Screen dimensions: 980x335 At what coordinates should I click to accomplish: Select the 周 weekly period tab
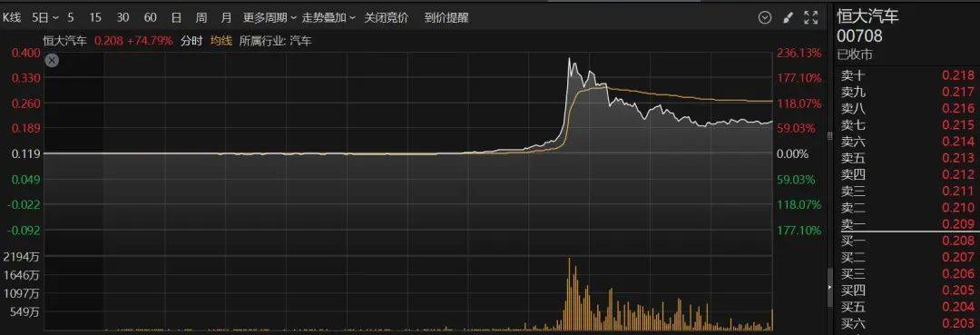click(201, 17)
